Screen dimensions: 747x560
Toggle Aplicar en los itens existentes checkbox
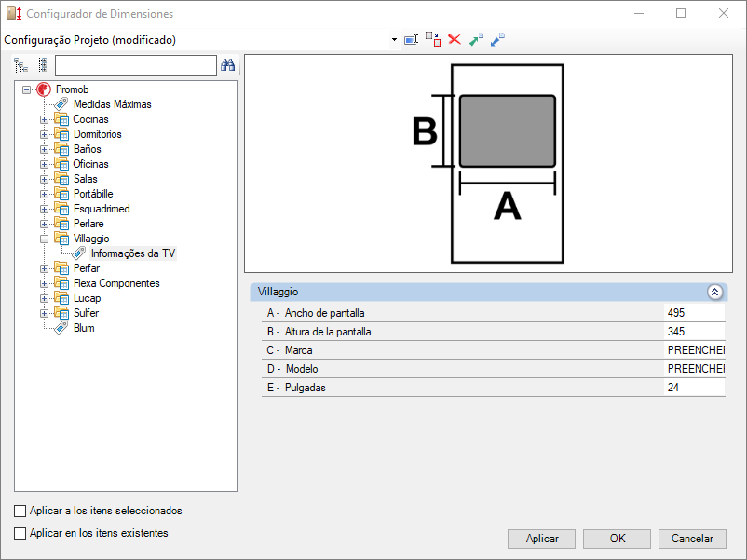point(20,534)
